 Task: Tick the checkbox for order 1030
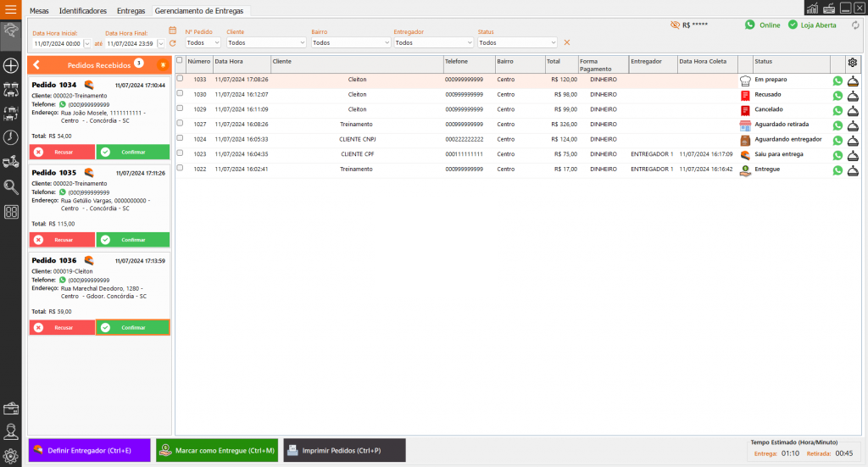point(180,94)
